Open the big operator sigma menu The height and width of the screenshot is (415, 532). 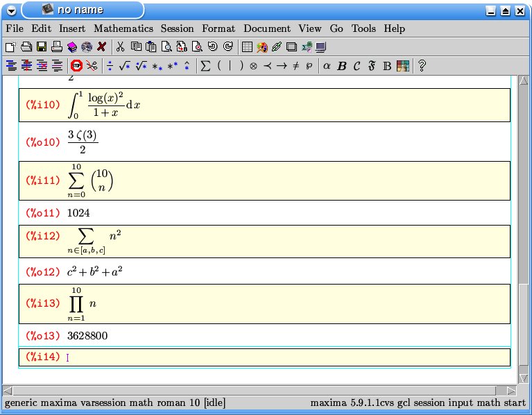pyautogui.click(x=205, y=65)
